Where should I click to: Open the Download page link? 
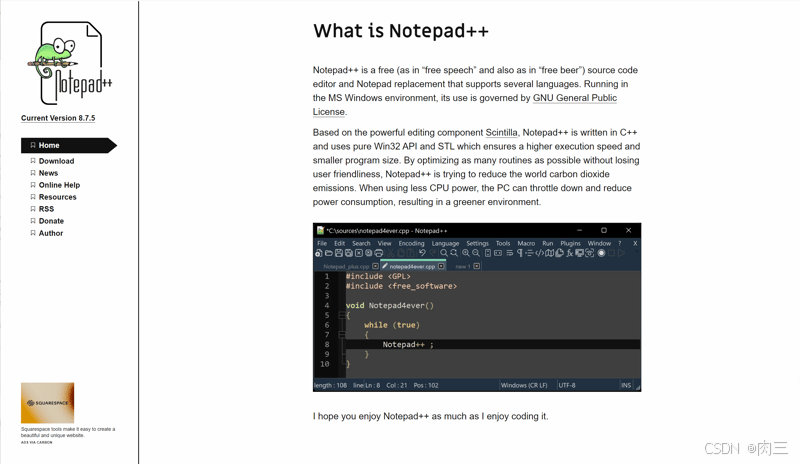pos(56,161)
